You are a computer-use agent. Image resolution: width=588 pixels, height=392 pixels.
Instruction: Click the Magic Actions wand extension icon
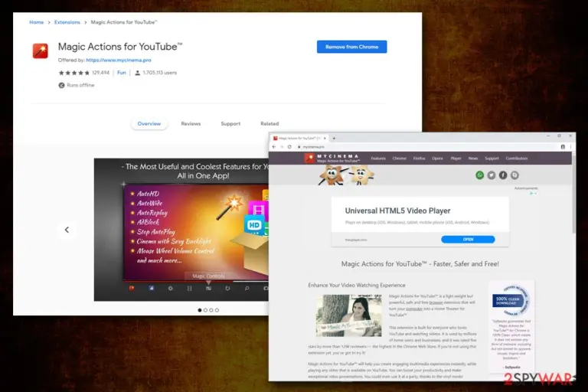pos(40,51)
